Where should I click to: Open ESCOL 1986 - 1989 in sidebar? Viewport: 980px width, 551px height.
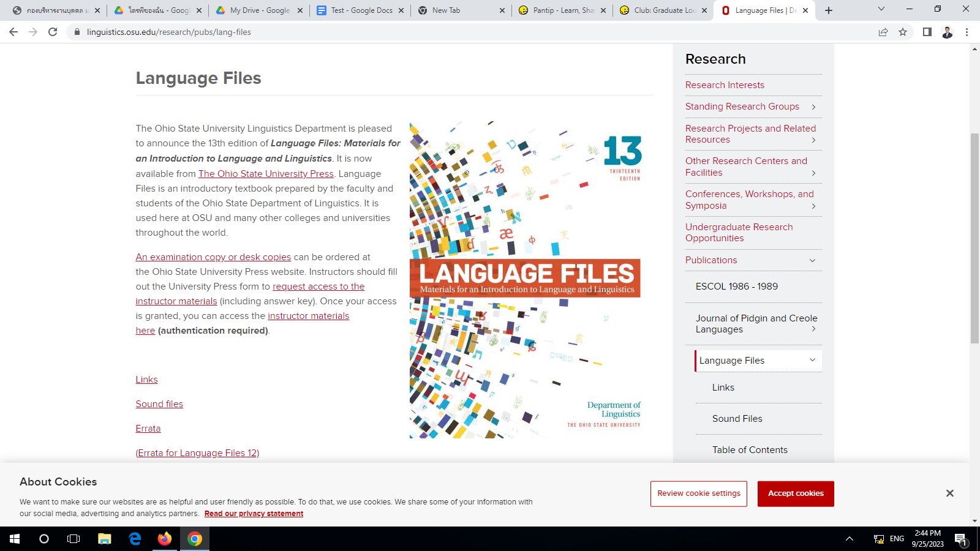pos(737,287)
